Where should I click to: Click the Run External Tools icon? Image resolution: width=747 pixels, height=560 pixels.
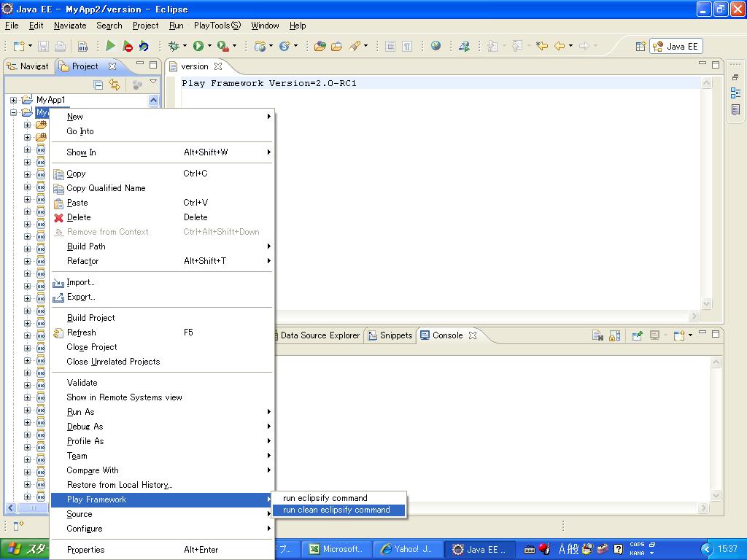(x=222, y=46)
